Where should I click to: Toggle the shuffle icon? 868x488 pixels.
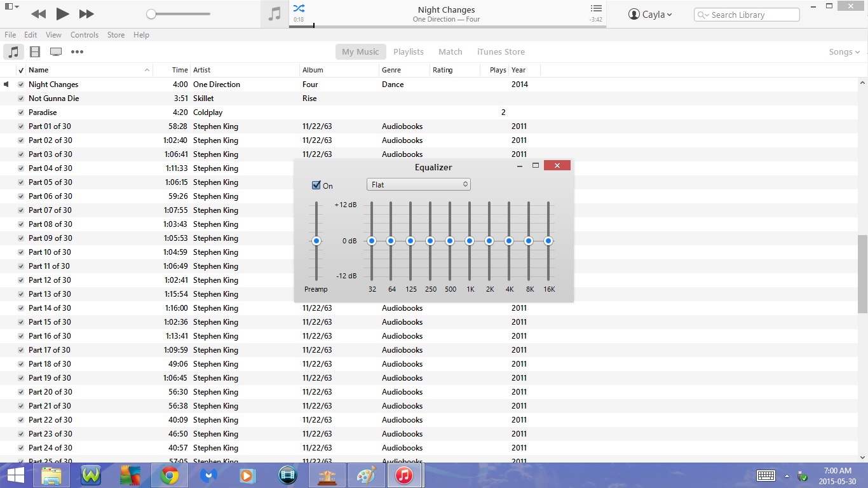299,8
